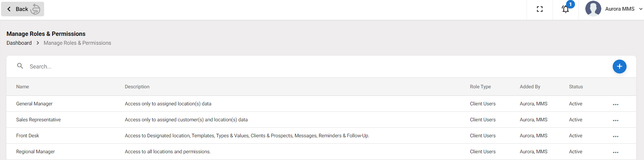Sort by the Name column header
Viewport: 644px width, 160px height.
pos(22,87)
